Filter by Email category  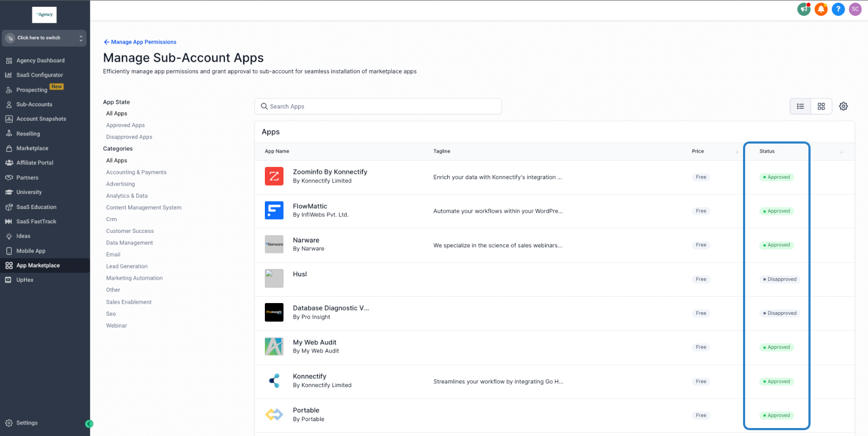113,255
